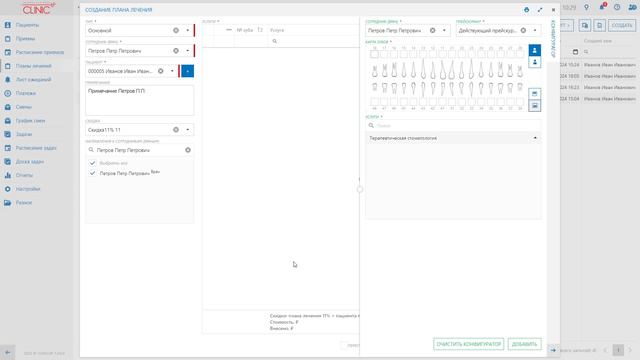The image size is (640, 360).
Task: Clear configurator employee Петров Петр Петрович
Action: point(433,30)
